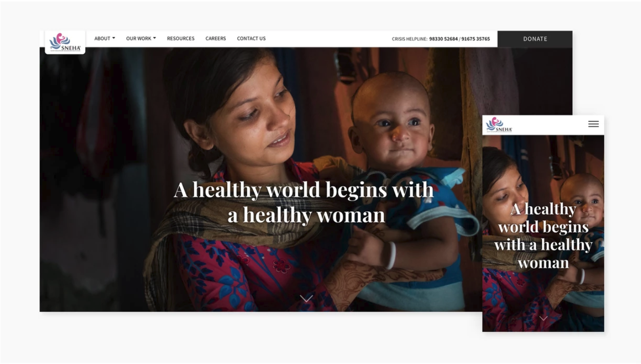
Task: Open the RESOURCES menu item
Action: [x=181, y=38]
